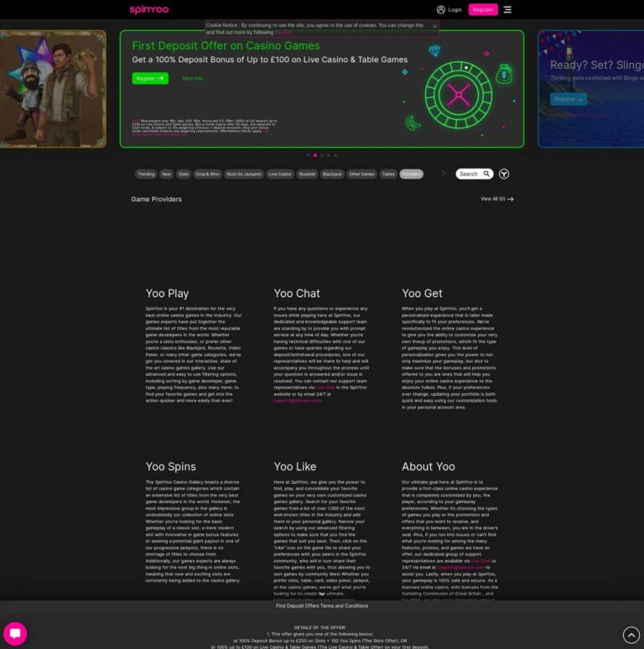Click the game Search field
Viewport: 644px width, 649px height.
click(x=475, y=174)
